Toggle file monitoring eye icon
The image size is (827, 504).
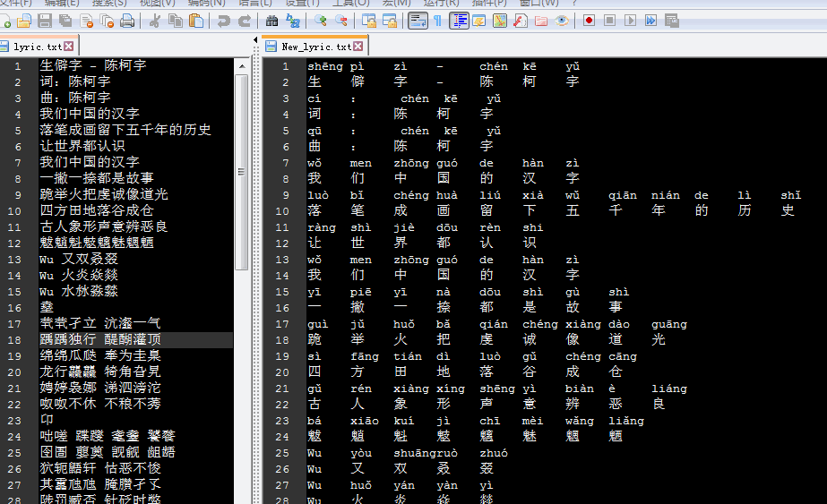point(562,21)
